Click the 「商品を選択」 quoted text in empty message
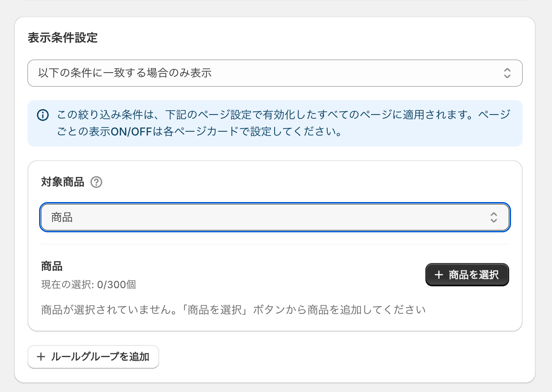552x392 pixels. click(216, 309)
